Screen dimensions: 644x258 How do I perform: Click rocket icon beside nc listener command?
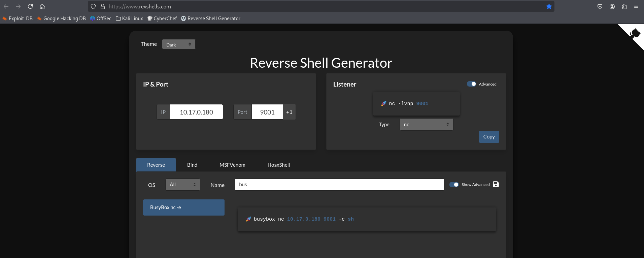tap(383, 103)
